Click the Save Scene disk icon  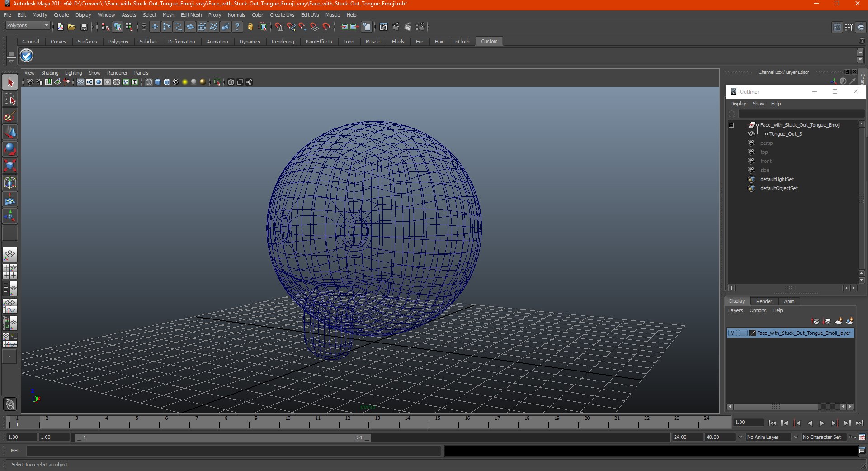click(x=84, y=27)
